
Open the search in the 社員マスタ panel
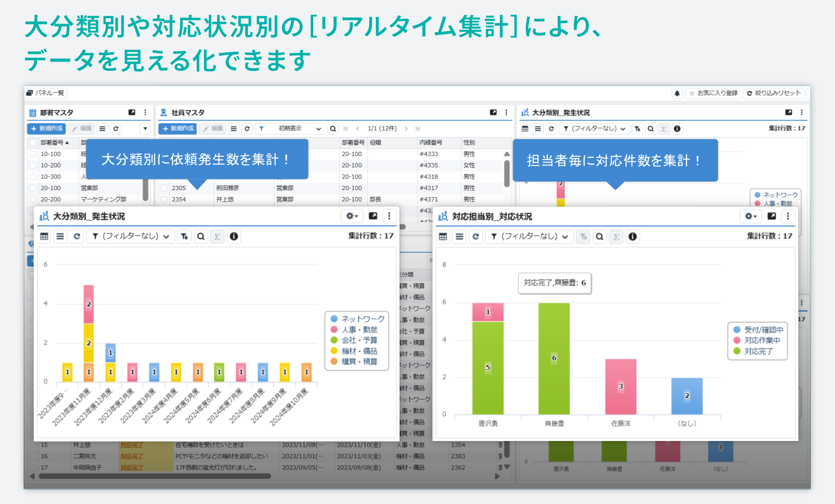coord(333,129)
